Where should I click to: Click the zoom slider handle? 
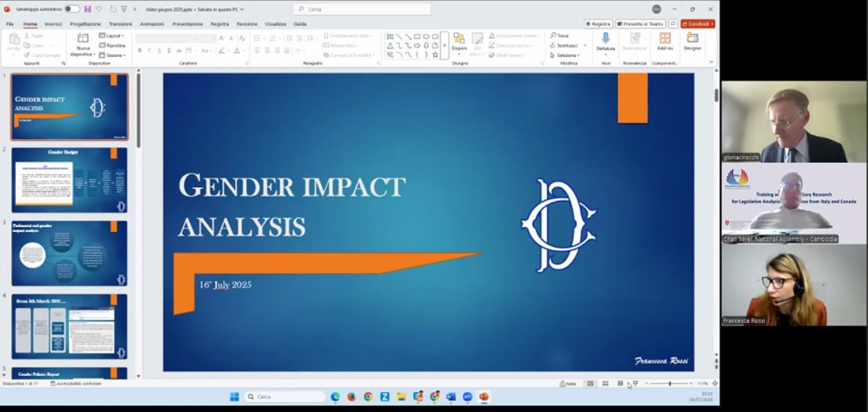point(670,383)
